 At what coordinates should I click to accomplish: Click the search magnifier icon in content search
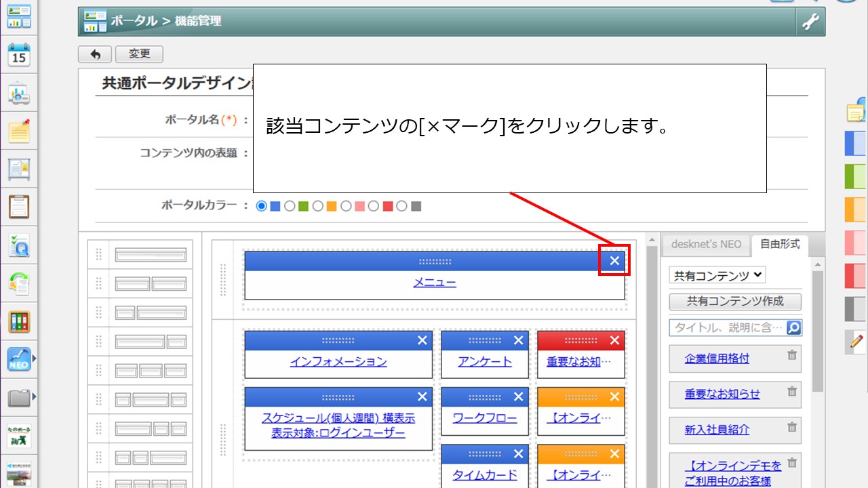pyautogui.click(x=793, y=328)
